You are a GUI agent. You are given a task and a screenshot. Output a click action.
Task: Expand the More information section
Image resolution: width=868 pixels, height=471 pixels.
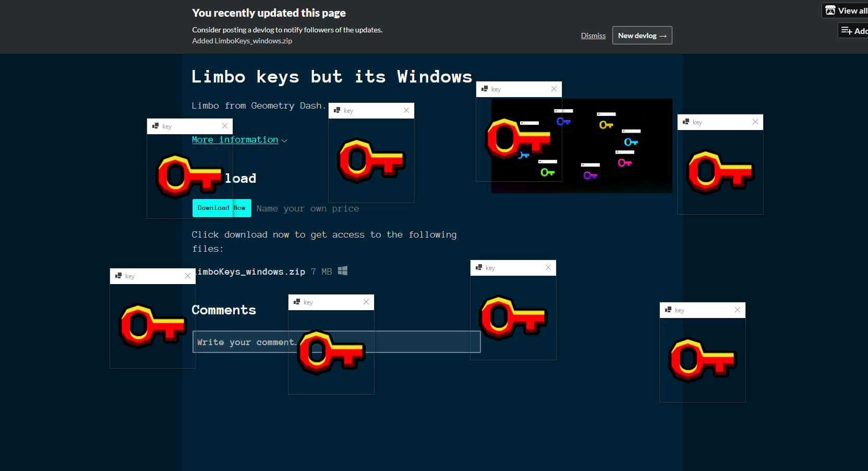pyautogui.click(x=235, y=139)
